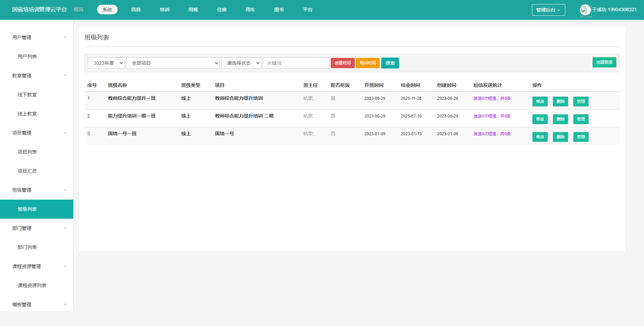This screenshot has width=644, height=326.
Task: Open the 请选择状态 status dropdown
Action: tap(241, 63)
